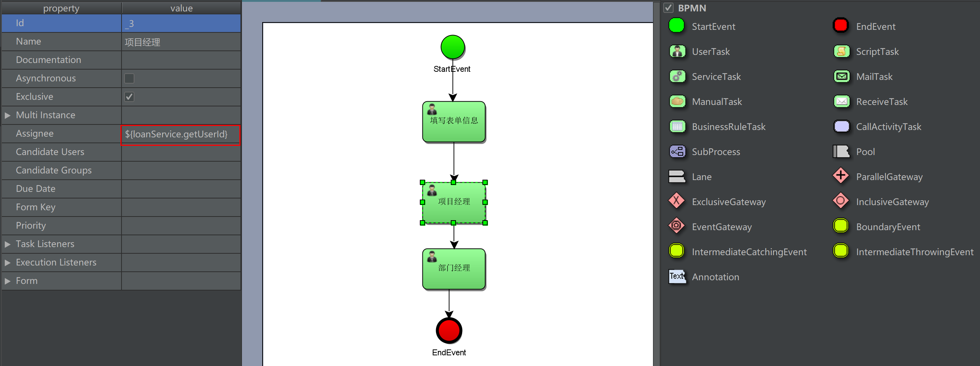Expand the Form property row
The image size is (980, 366).
7,281
